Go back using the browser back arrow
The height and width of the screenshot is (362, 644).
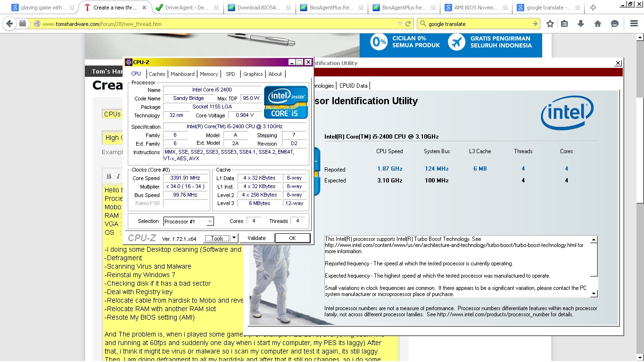pos(9,24)
